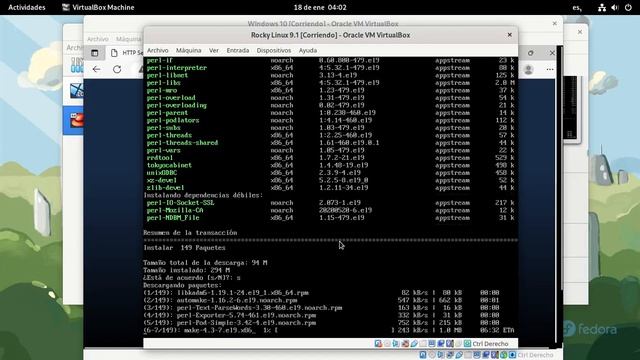Click browser profile avatar in Windows 10 VM
The width and height of the screenshot is (640, 360).
click(x=529, y=69)
